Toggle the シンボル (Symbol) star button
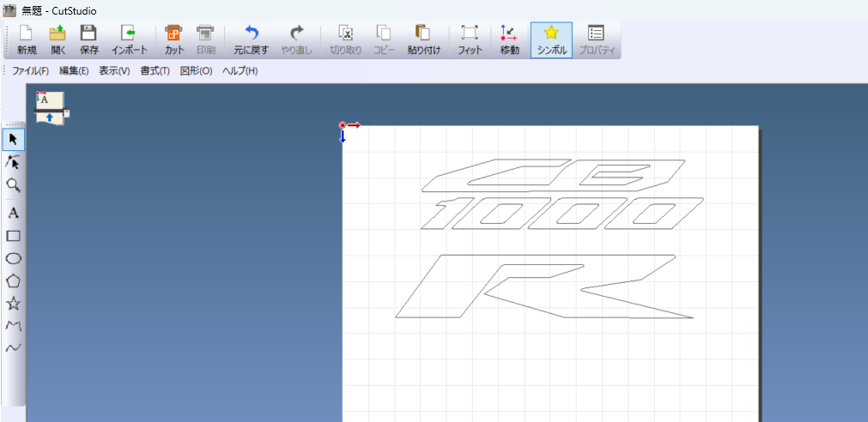Viewport: 868px width, 422px height. tap(551, 39)
